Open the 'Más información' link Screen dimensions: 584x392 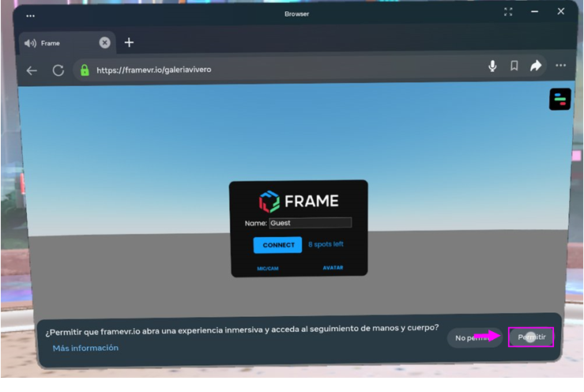coord(85,348)
